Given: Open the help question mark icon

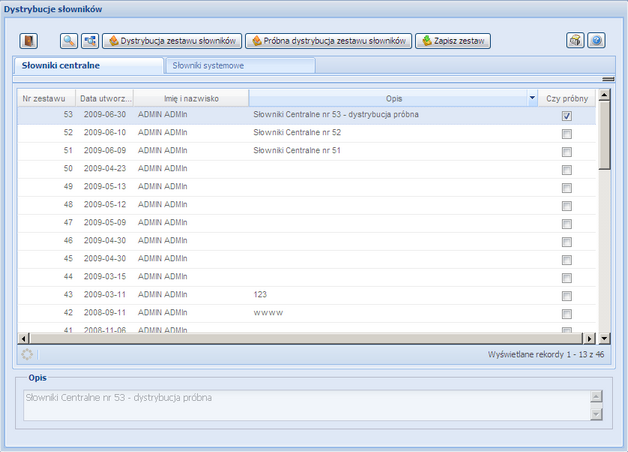Looking at the screenshot, I should point(596,41).
